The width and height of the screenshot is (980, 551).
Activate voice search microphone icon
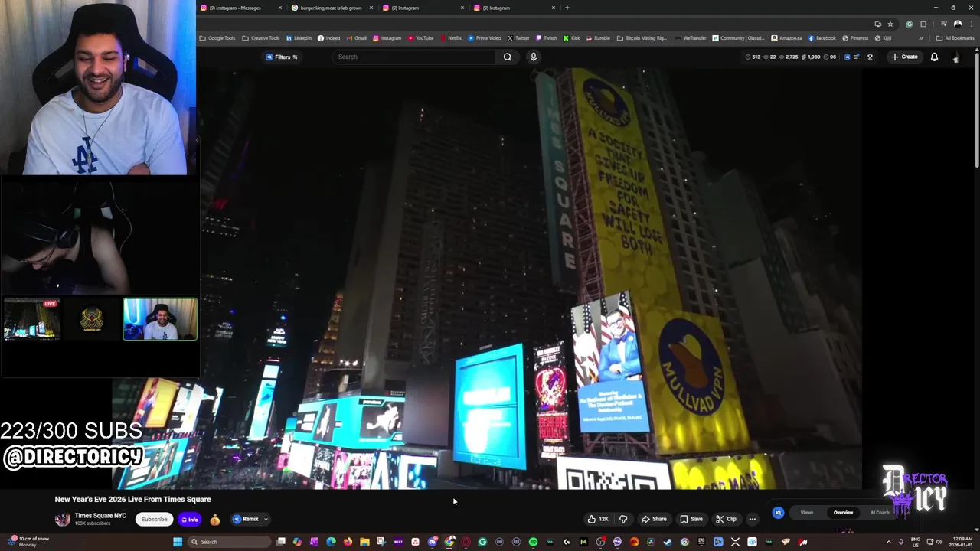pos(534,57)
